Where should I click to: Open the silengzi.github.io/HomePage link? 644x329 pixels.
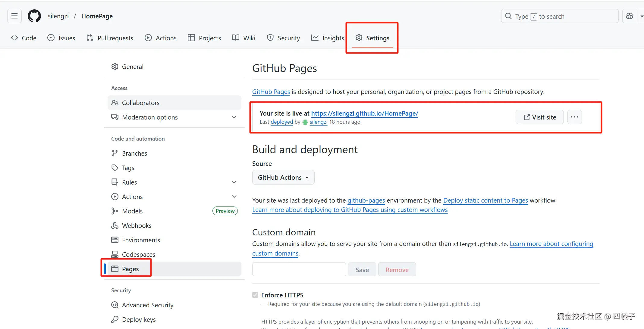[364, 113]
